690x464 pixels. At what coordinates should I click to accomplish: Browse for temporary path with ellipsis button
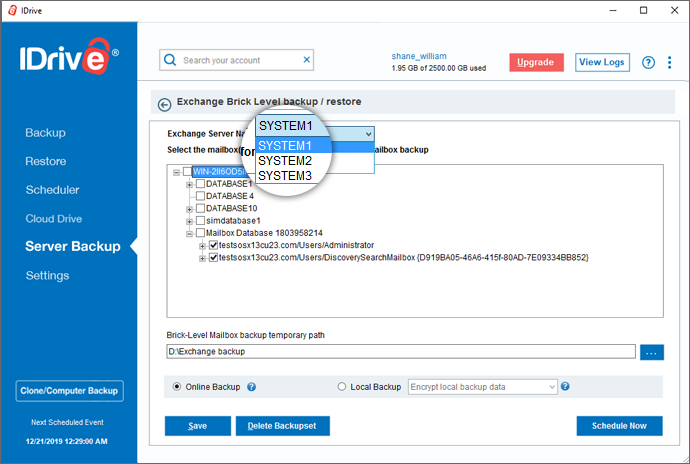[x=652, y=352]
